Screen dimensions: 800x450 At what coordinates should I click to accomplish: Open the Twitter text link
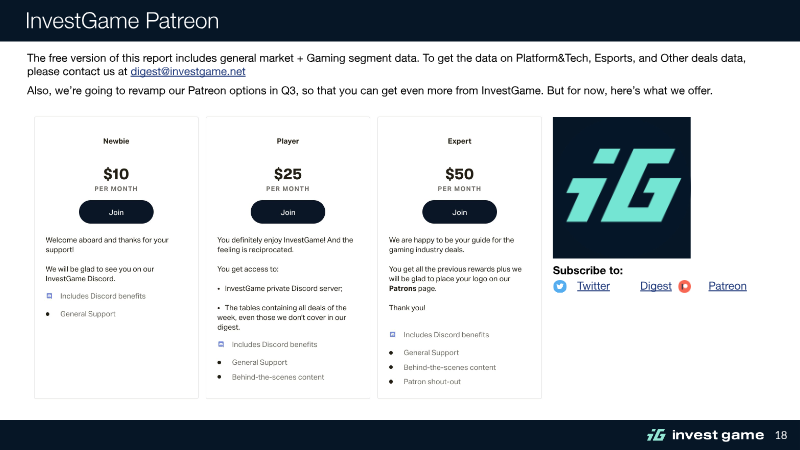coord(593,287)
